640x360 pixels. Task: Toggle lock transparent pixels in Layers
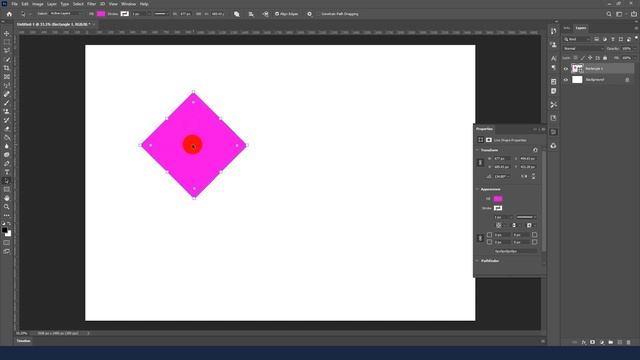tap(576, 58)
